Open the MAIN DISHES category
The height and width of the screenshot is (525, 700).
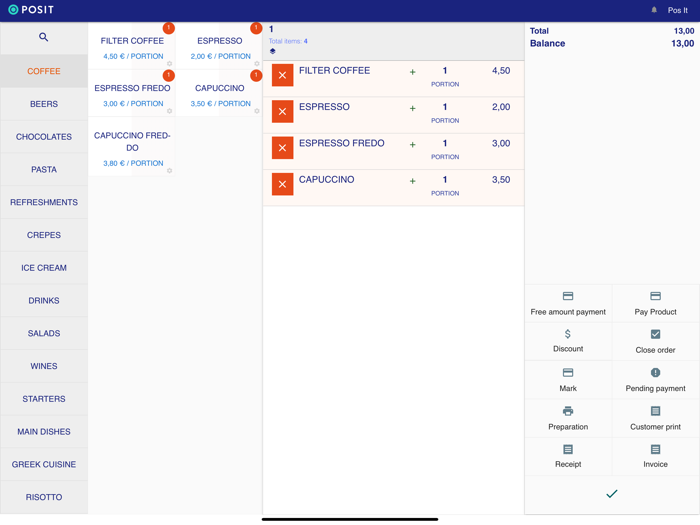[x=44, y=432]
